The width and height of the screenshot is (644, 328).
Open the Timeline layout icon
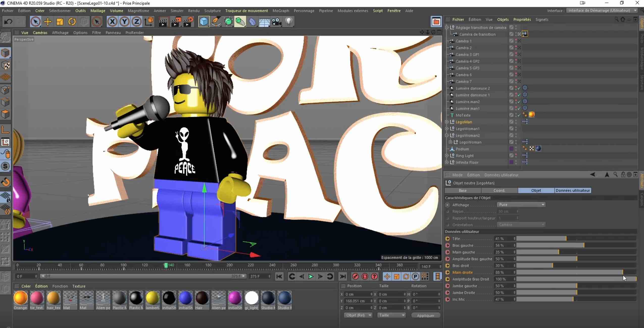point(437,276)
